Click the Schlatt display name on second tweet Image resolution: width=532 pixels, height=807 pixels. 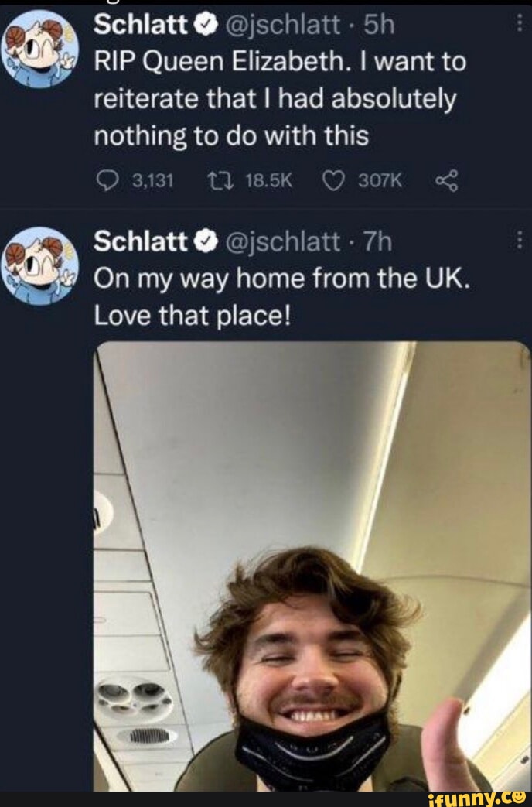click(142, 243)
